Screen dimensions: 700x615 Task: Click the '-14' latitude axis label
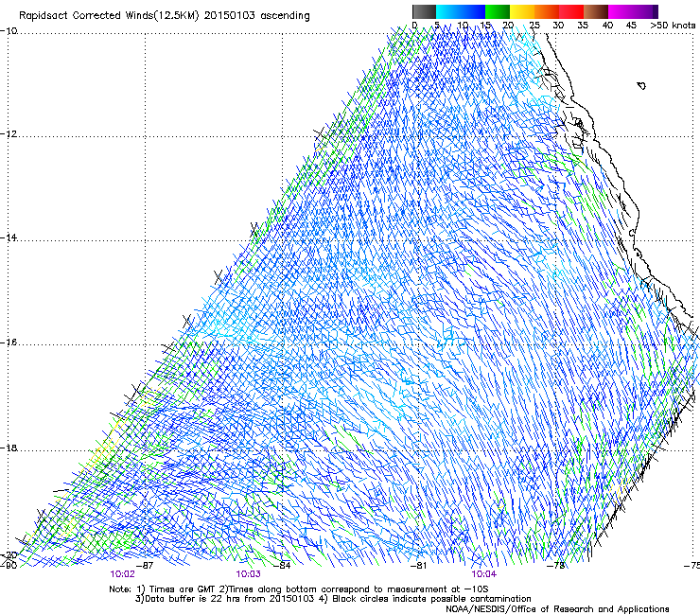pyautogui.click(x=9, y=237)
